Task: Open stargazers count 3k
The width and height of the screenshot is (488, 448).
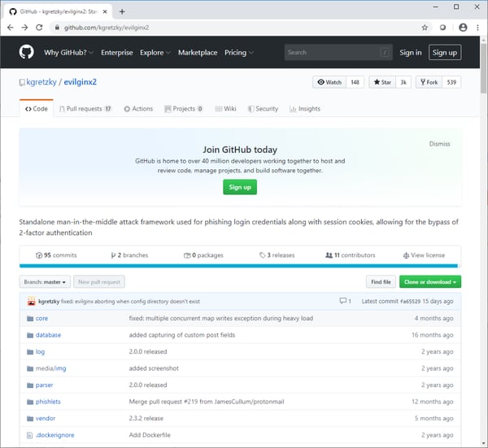Action: (403, 82)
